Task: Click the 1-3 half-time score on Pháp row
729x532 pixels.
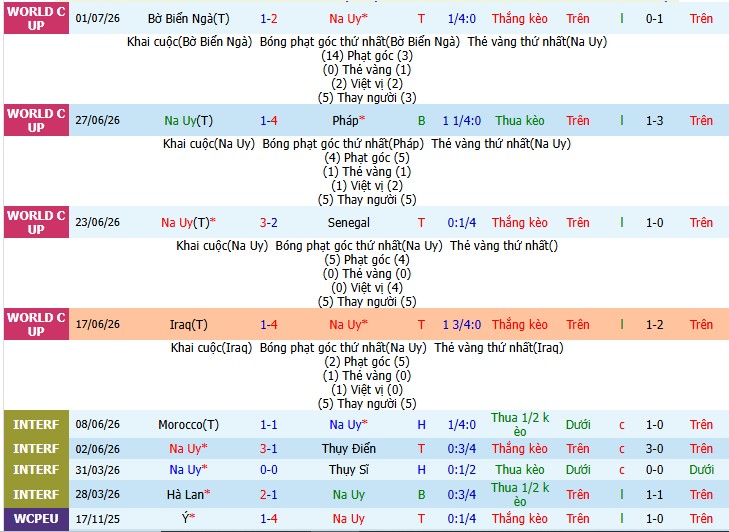Action: pyautogui.click(x=655, y=120)
